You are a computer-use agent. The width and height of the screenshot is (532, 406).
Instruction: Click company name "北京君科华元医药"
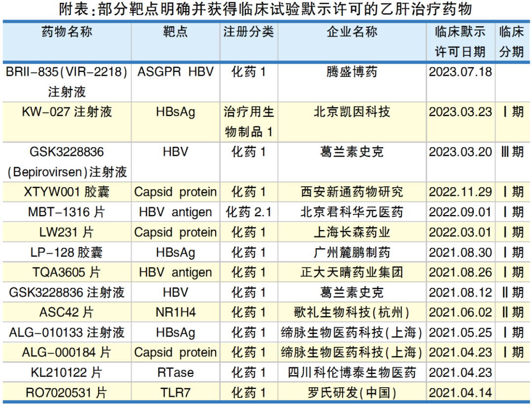pyautogui.click(x=352, y=212)
